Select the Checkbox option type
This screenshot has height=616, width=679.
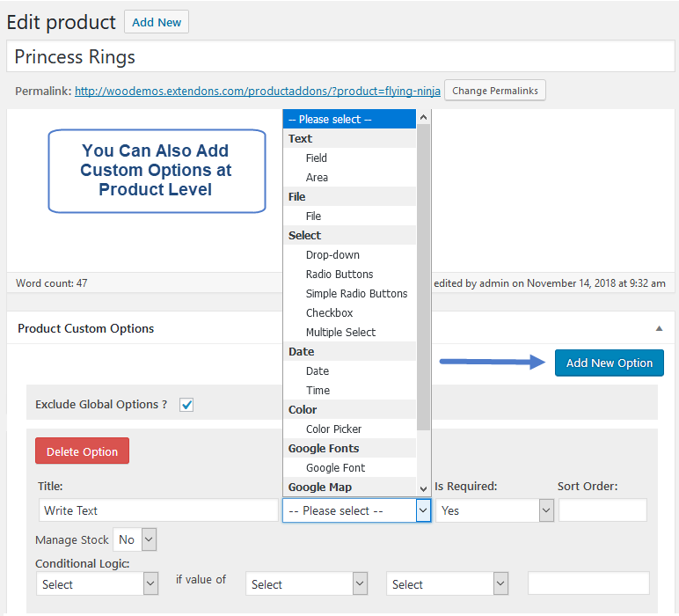pos(329,313)
